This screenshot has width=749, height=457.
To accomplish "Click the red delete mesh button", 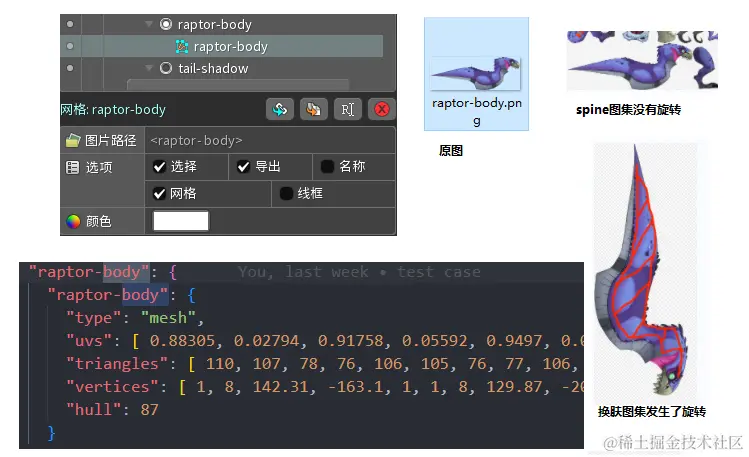I will pos(381,109).
